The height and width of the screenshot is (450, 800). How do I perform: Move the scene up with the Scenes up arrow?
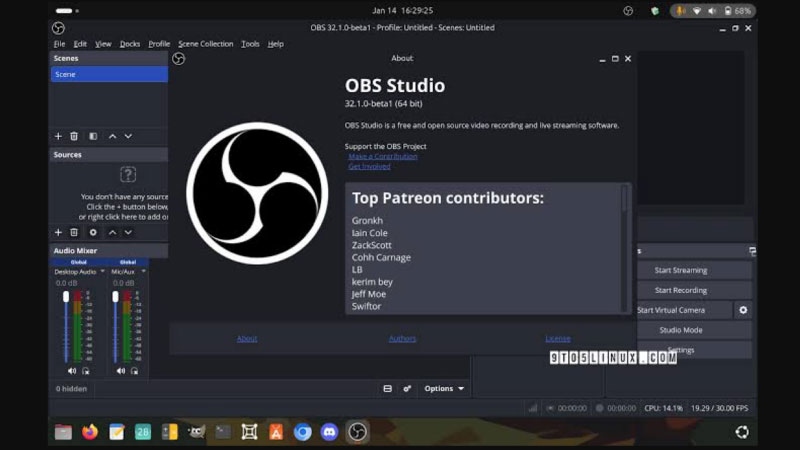pos(112,136)
